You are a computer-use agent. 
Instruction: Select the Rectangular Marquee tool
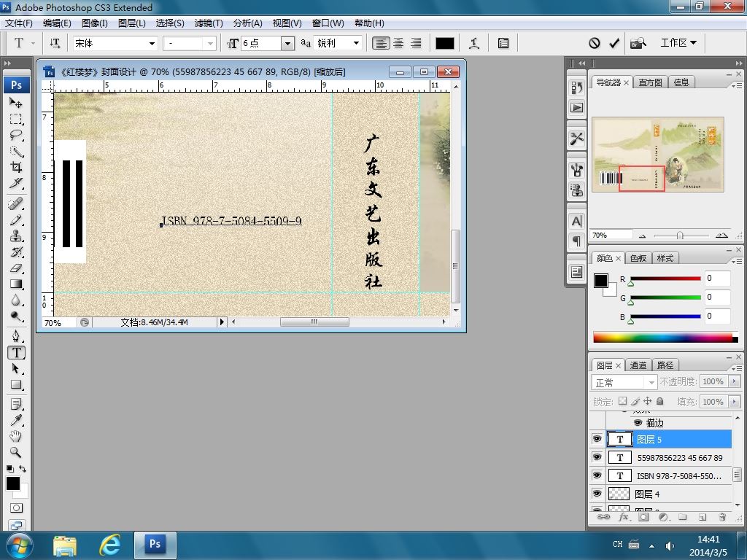coord(16,119)
